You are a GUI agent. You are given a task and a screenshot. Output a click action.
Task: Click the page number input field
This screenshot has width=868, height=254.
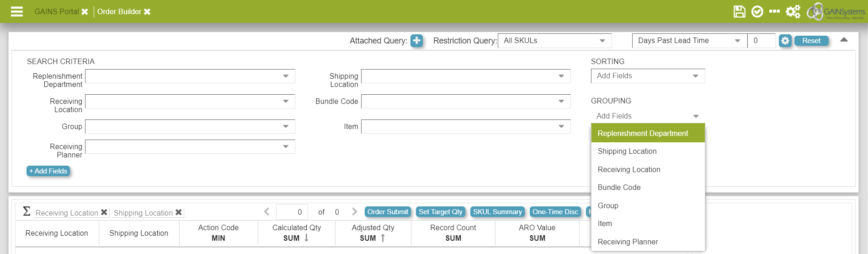tap(292, 212)
